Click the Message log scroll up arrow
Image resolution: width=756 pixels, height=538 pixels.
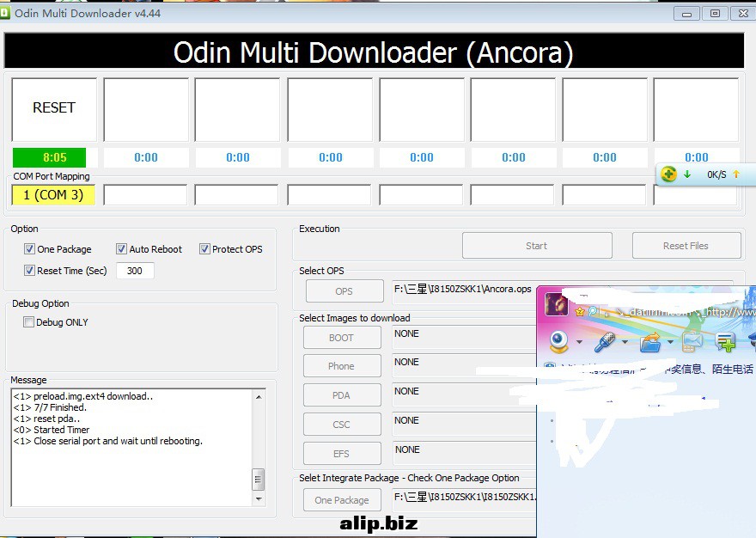pyautogui.click(x=259, y=396)
